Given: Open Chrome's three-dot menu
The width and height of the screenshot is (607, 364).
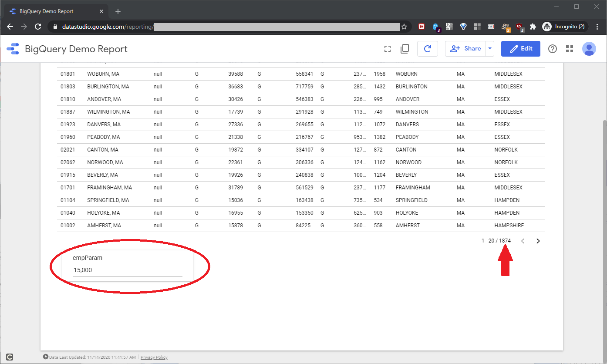Looking at the screenshot, I should point(598,27).
